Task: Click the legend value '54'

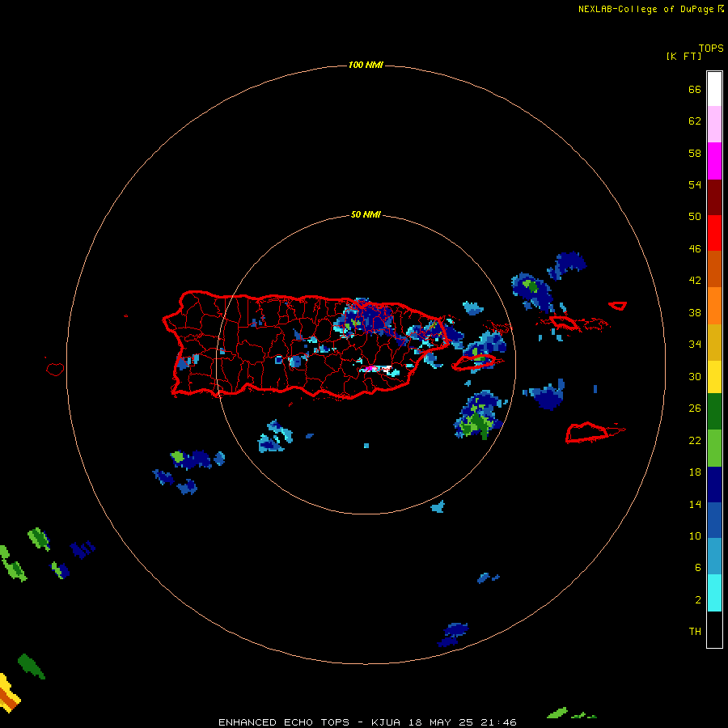Action: (695, 184)
